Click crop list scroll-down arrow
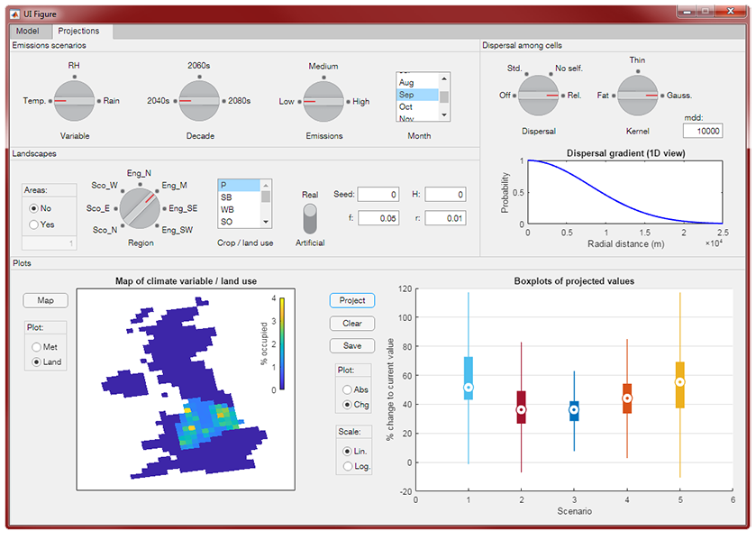Image resolution: width=756 pixels, height=540 pixels. [266, 222]
